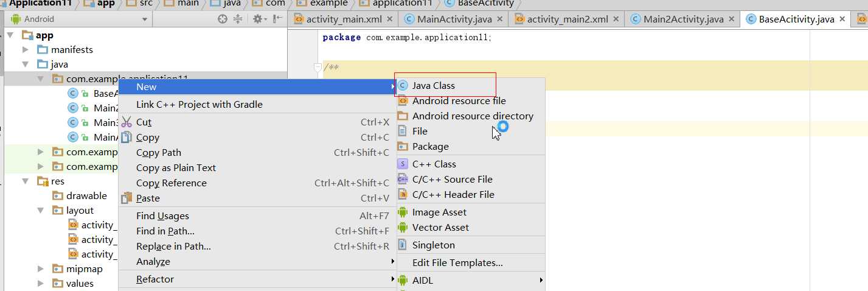The height and width of the screenshot is (291, 868).
Task: Click the Copy icon in context menu
Action: 127,138
